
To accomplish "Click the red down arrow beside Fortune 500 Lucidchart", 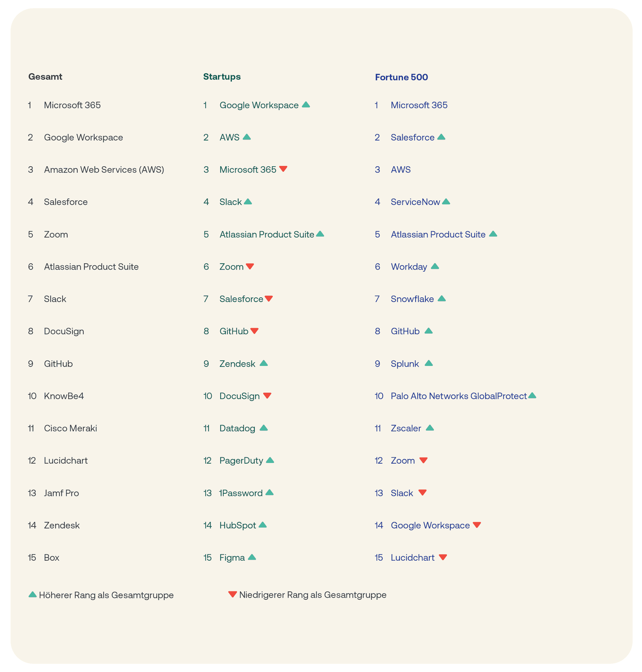I will click(443, 557).
